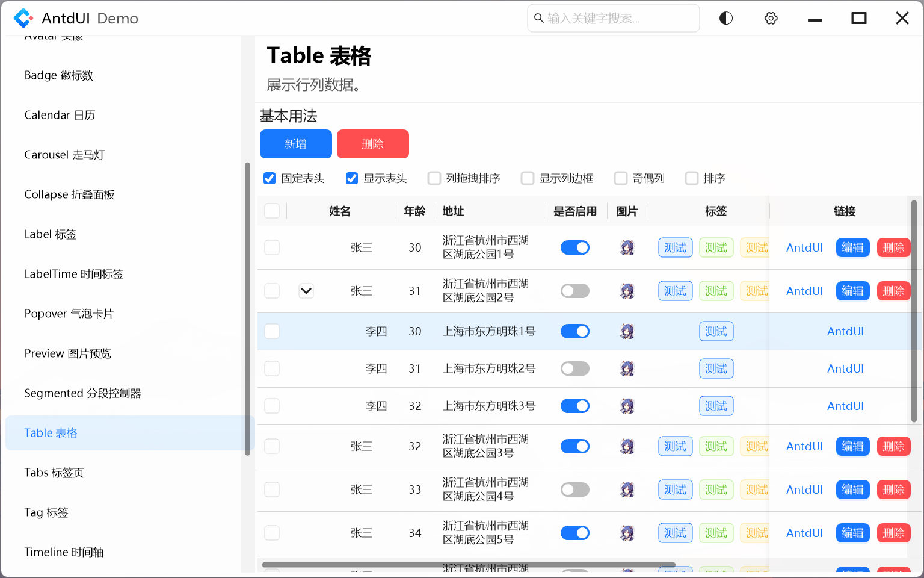Select the header select-all checkbox
Viewport: 924px width, 578px height.
tap(272, 211)
